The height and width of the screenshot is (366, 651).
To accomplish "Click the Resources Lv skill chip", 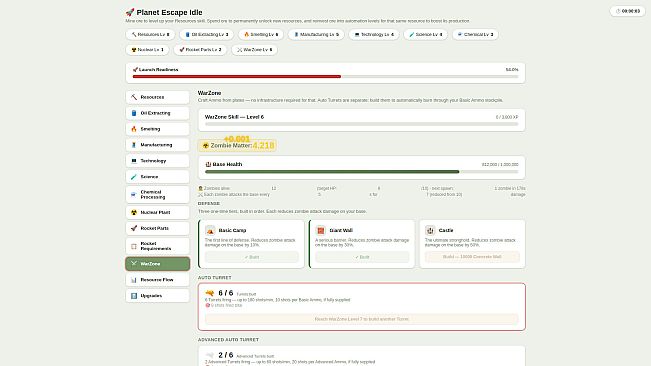I will [150, 34].
